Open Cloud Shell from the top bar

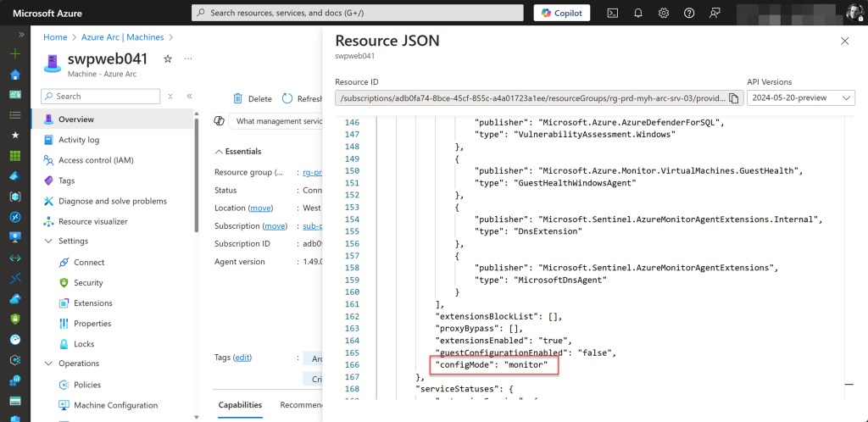click(x=613, y=13)
